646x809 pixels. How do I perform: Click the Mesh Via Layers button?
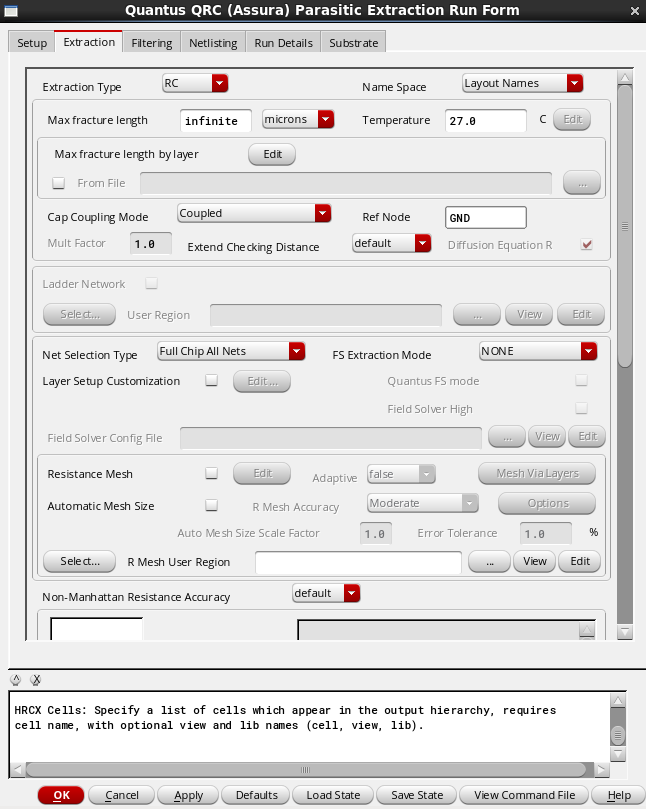537,473
